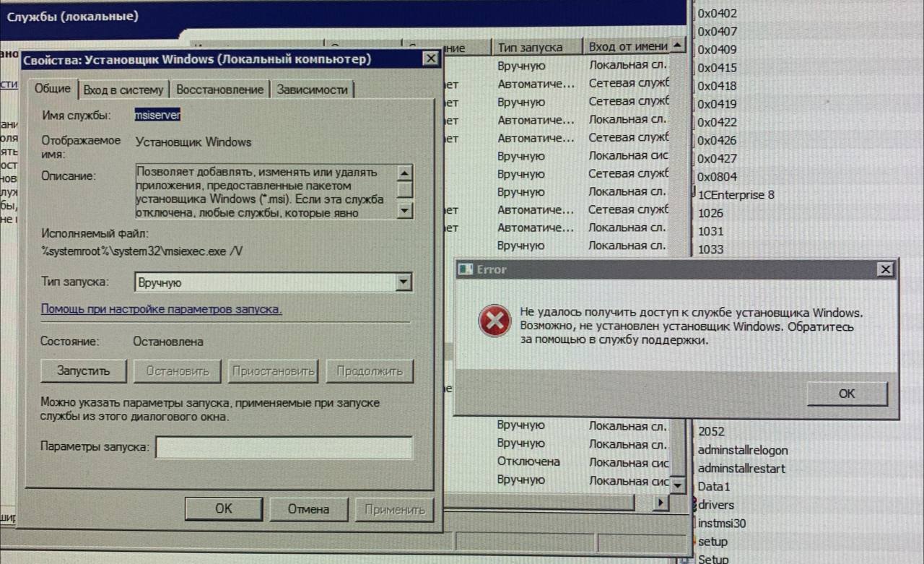Screen dimensions: 924x564
Task: Select the 0x0418 entry
Action: (717, 86)
